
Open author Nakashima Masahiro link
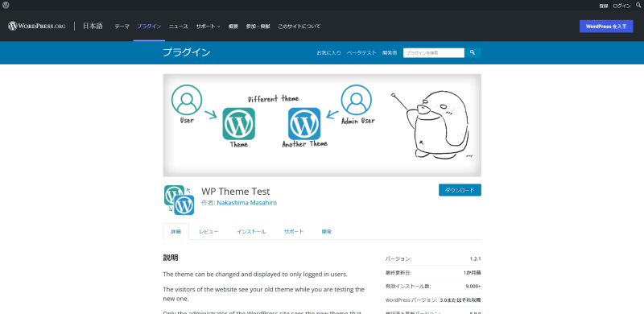(247, 203)
